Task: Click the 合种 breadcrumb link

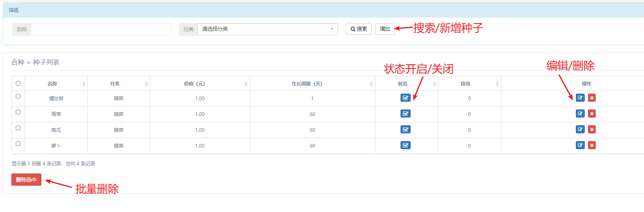Action: [x=18, y=62]
